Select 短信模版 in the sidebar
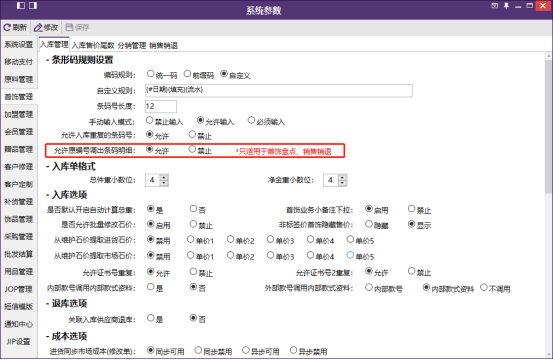Image resolution: width=553 pixels, height=360 pixels. (19, 306)
